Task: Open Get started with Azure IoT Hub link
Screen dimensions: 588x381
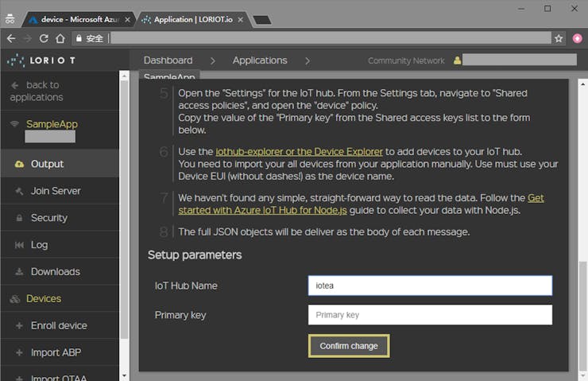Action: [x=361, y=204]
